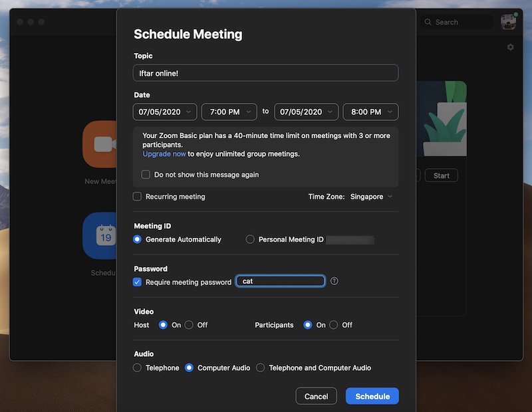Open profile avatar in Zoom main window
The width and height of the screenshot is (532, 412).
[508, 22]
